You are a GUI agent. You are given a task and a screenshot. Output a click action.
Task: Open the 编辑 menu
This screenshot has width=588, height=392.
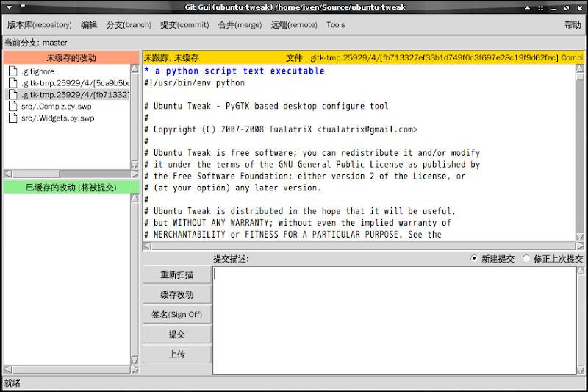89,25
